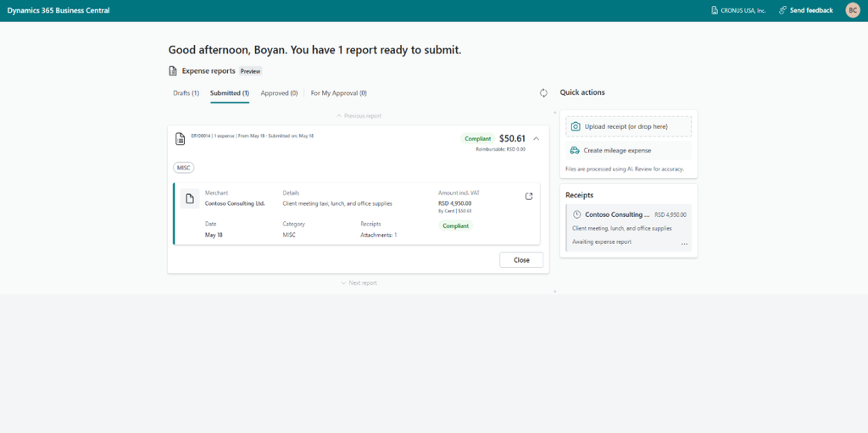Click the camera icon in Upload receipt
The image size is (868, 433).
click(576, 126)
